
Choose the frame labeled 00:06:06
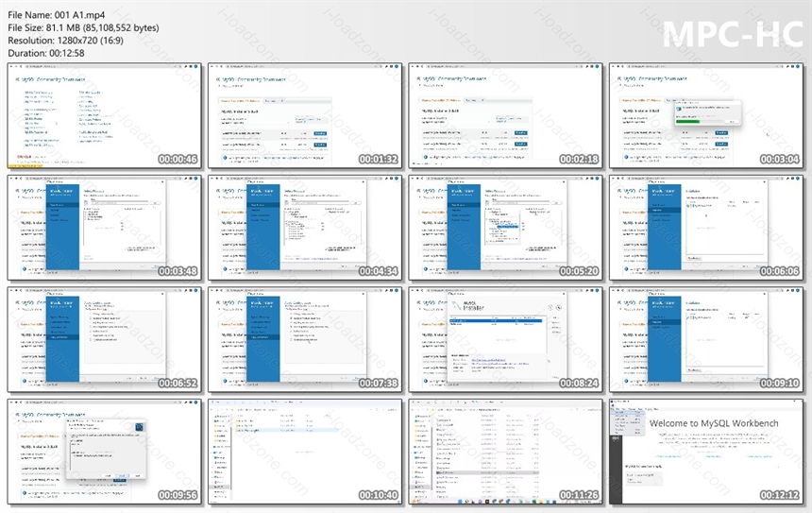(x=706, y=228)
